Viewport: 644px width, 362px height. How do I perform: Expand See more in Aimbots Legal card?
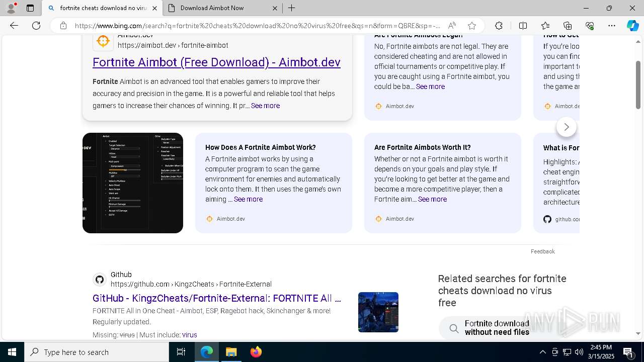tap(430, 86)
